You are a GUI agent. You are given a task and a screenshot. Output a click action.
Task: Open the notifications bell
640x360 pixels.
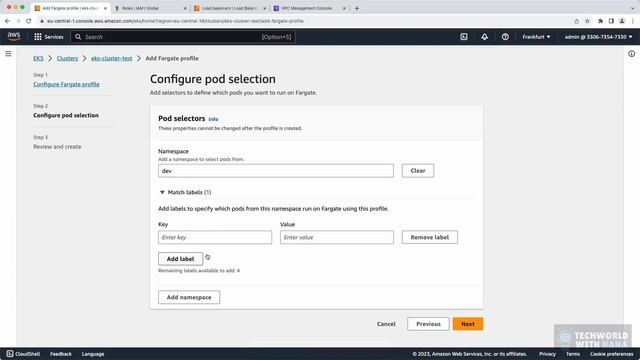(484, 37)
